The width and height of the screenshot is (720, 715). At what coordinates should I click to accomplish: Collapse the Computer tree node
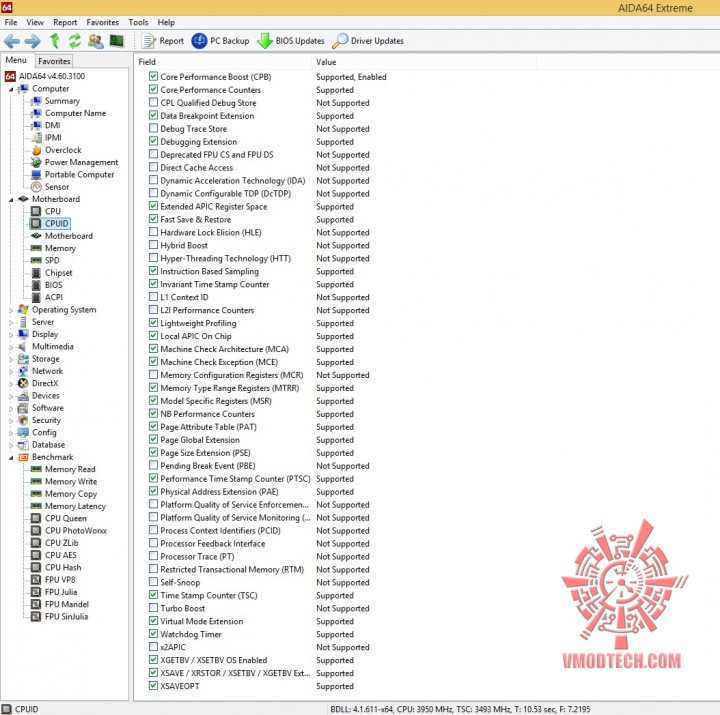point(11,89)
